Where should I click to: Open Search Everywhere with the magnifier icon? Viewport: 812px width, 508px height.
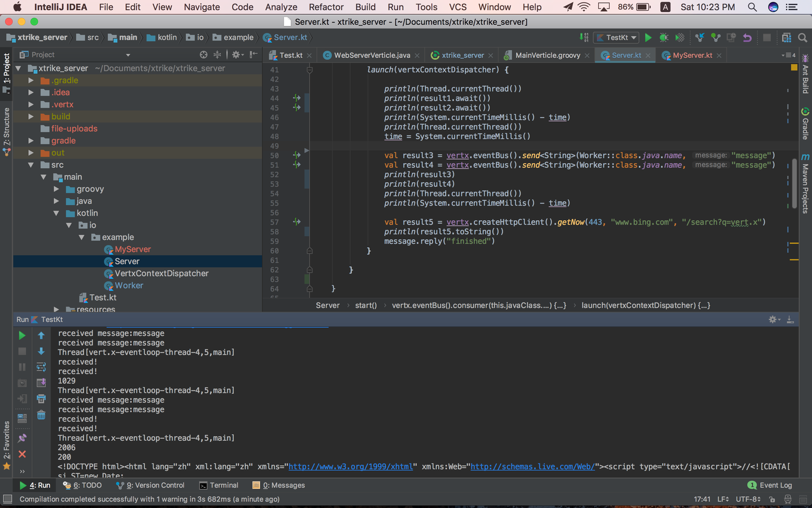802,37
